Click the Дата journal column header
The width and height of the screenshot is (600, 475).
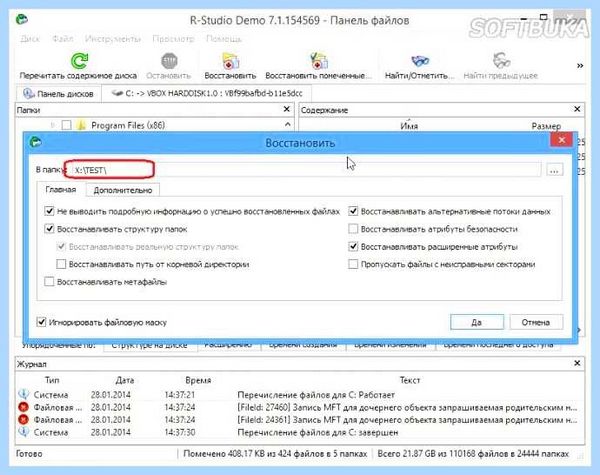point(125,380)
